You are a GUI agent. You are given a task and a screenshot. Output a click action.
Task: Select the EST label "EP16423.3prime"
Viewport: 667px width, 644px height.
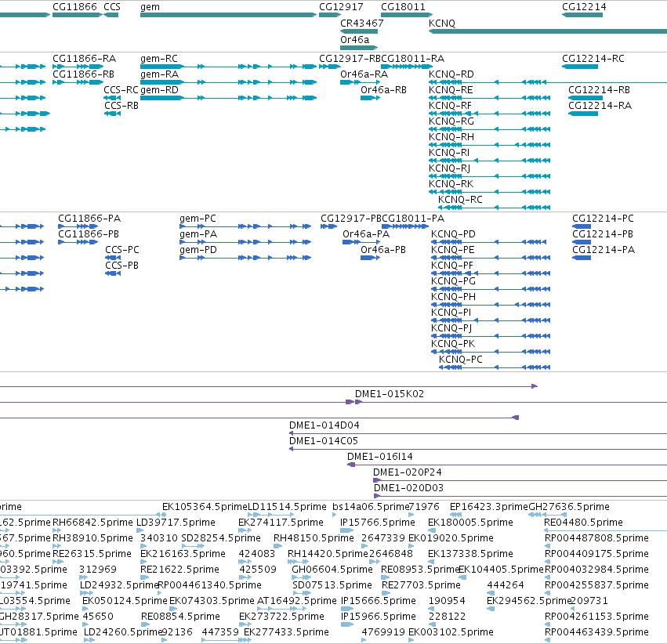click(x=489, y=507)
